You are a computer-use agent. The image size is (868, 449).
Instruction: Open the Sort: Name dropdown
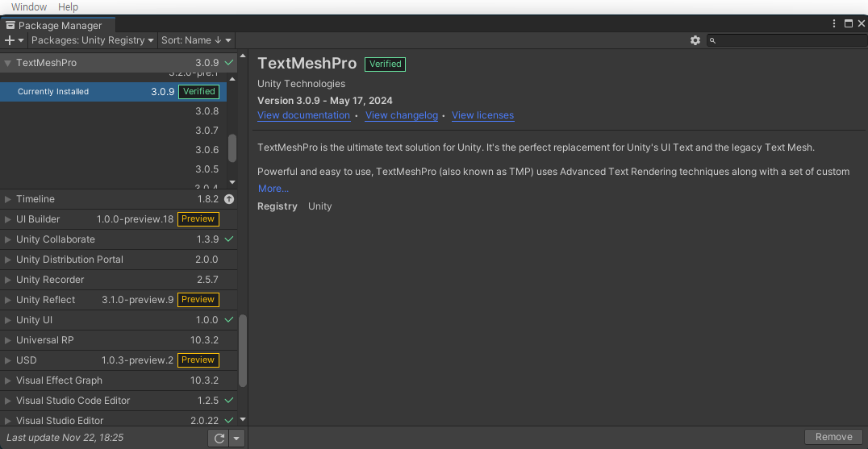(x=196, y=40)
